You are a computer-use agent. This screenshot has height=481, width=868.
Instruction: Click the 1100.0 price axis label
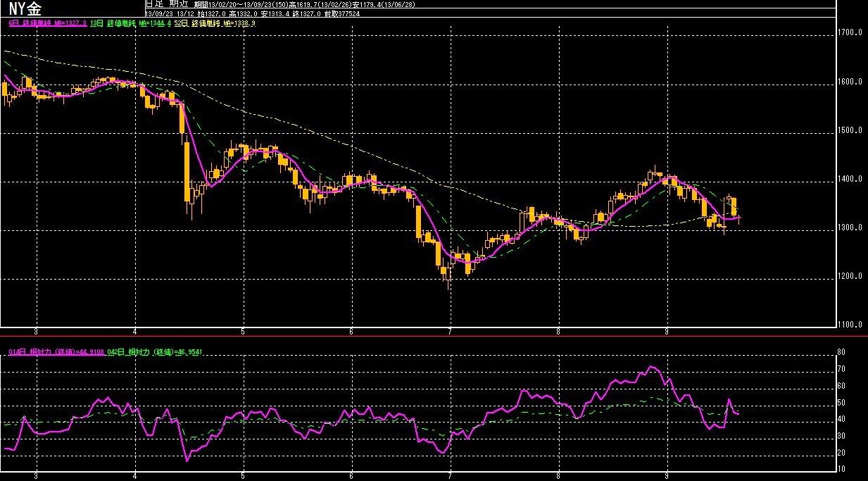tap(851, 325)
